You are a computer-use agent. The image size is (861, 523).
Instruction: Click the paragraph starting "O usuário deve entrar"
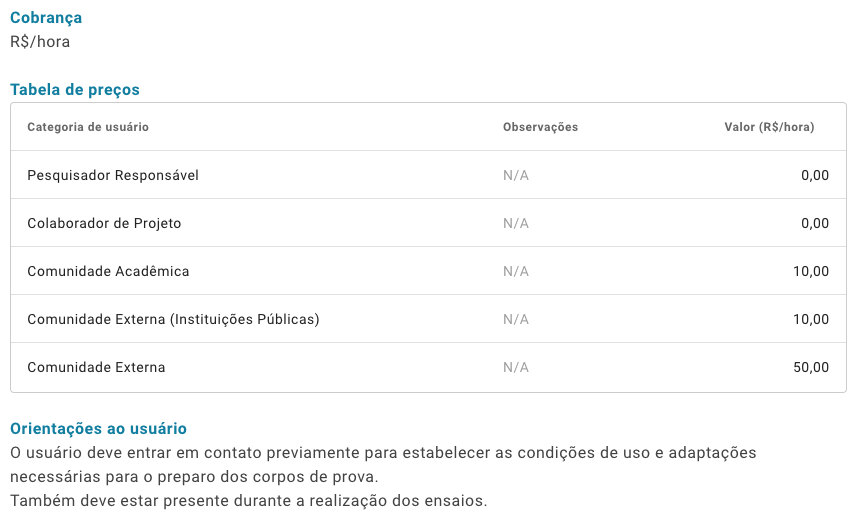[x=383, y=465]
